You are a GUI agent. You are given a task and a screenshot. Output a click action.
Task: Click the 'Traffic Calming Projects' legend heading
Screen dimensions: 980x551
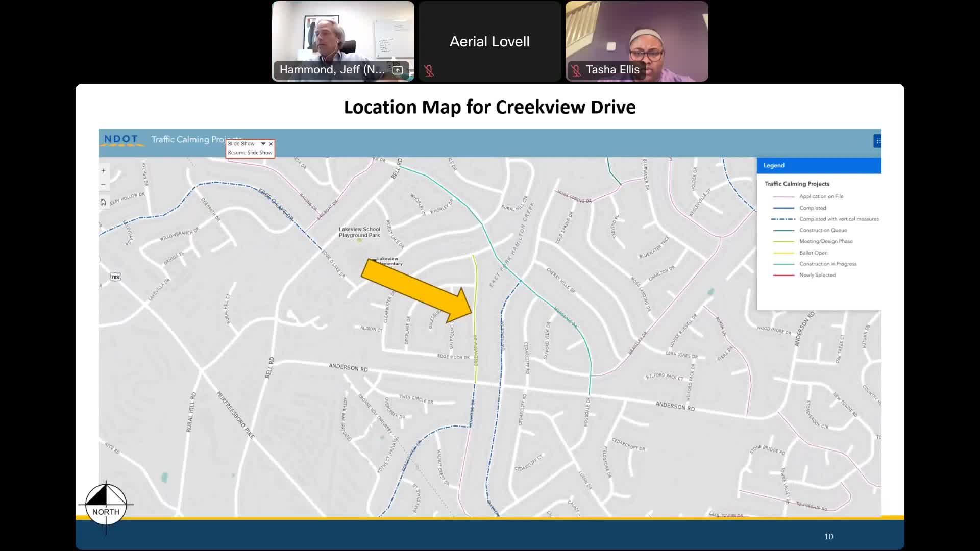(x=797, y=184)
